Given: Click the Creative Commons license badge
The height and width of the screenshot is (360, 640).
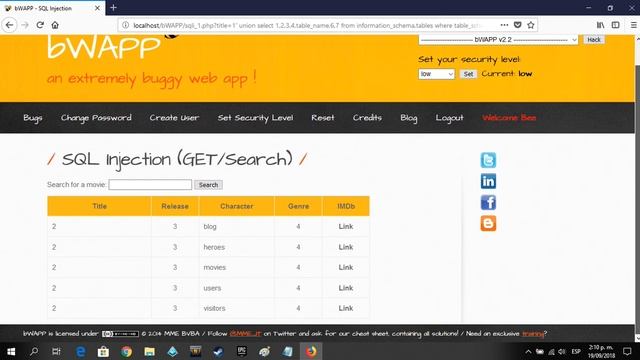Looking at the screenshot, I should (120, 334).
